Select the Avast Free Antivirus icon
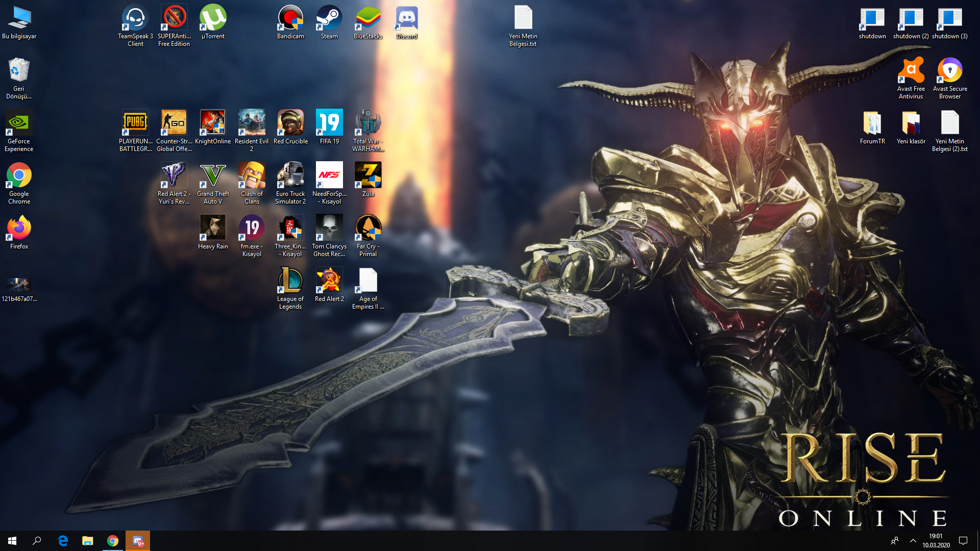Screen dimensions: 980x551 click(912, 78)
